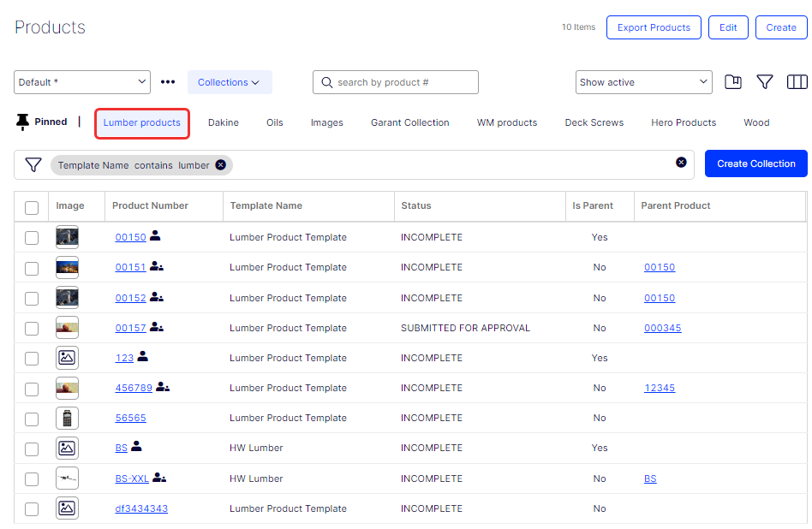The image size is (812, 529).
Task: Open the filter funnel icon top right
Action: (x=765, y=82)
